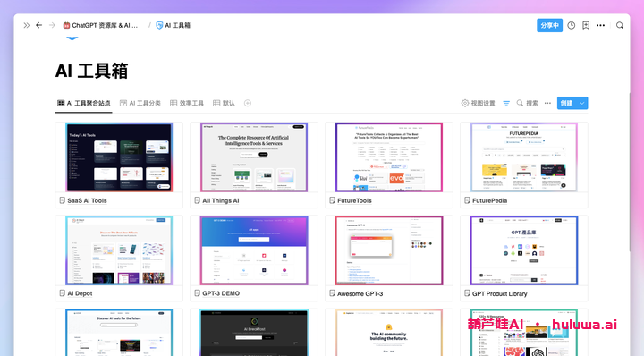Add a new view with plus icon
Image resolution: width=644 pixels, height=356 pixels.
point(248,103)
